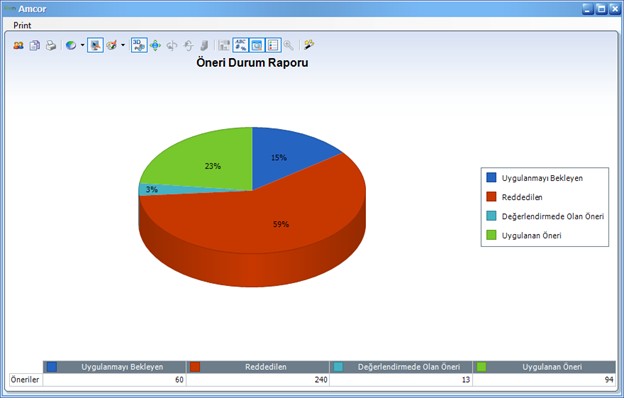624x398 pixels.
Task: Toggle the data editor grid button
Action: 224,45
